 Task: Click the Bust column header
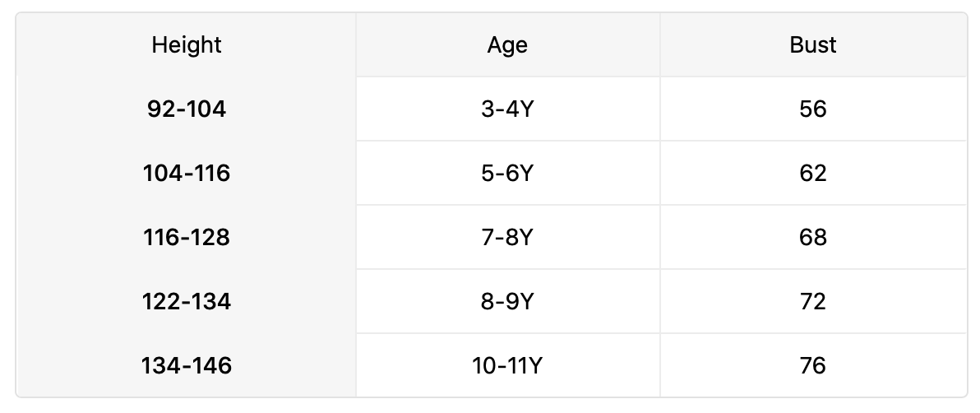tap(812, 45)
